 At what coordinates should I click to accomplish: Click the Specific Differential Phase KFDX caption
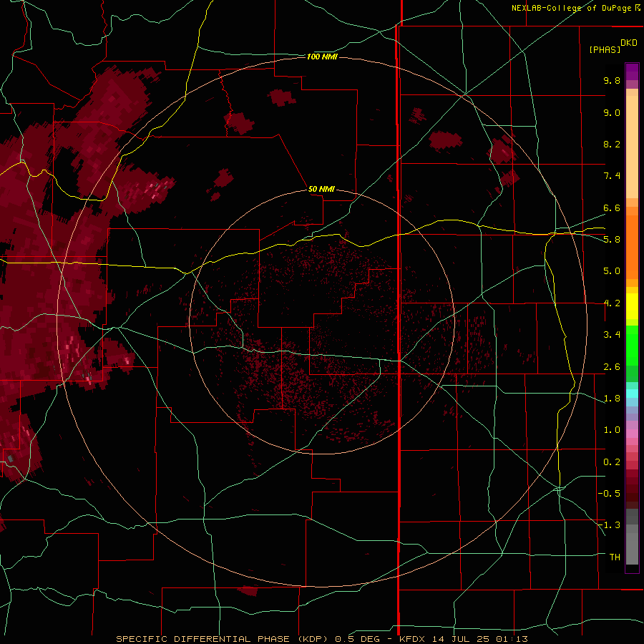321,639
